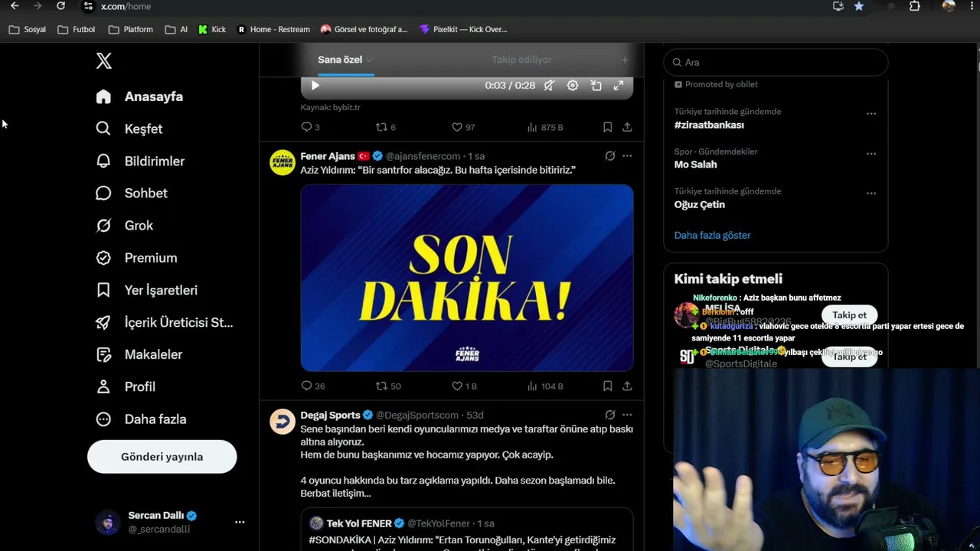Click the X logo in the sidebar

tap(104, 61)
